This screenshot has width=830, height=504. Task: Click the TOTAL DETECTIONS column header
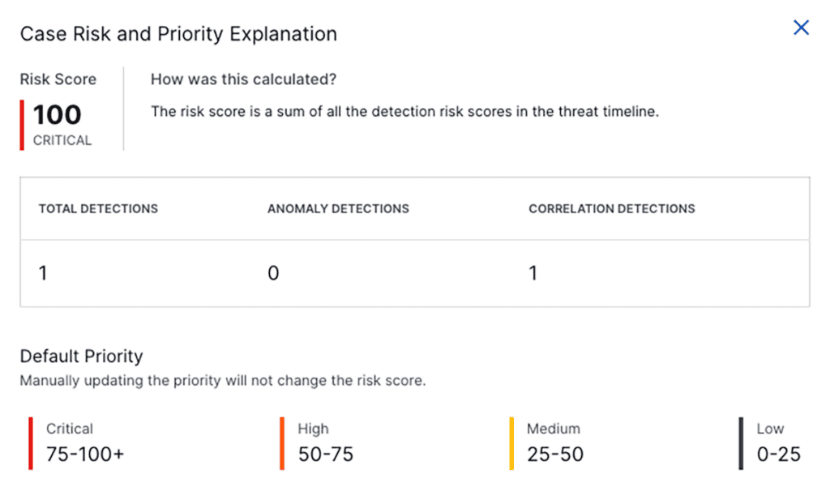tap(98, 208)
